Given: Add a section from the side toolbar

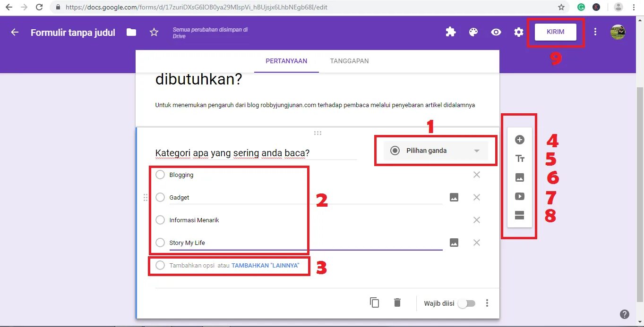Looking at the screenshot, I should pyautogui.click(x=519, y=216).
